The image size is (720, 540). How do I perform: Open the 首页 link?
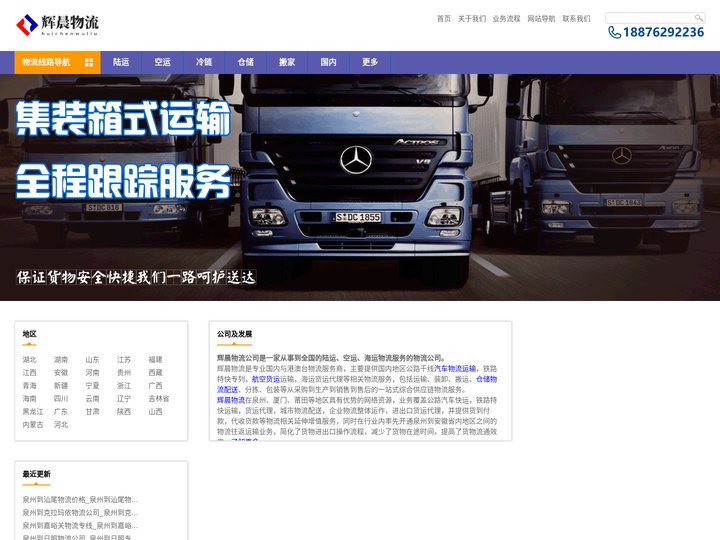(444, 18)
